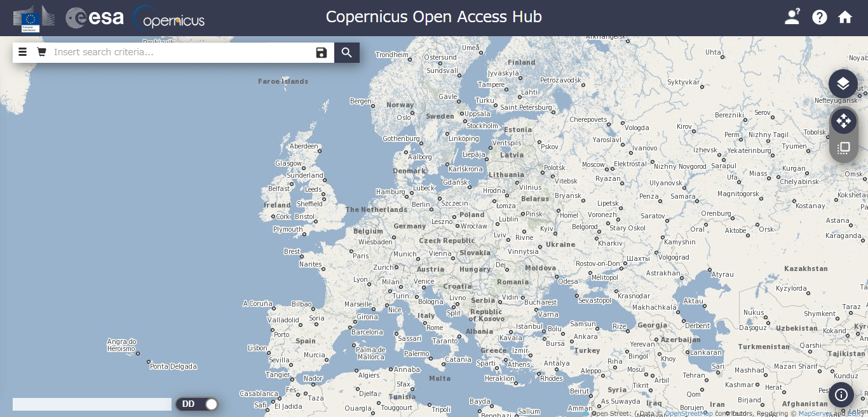Click the Turkmenistan country label

tap(764, 347)
